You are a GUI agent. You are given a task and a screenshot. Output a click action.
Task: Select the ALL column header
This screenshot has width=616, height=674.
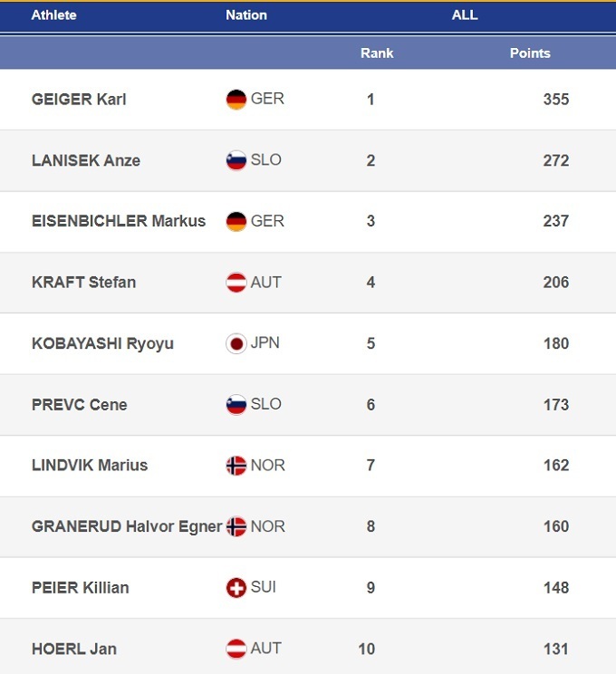pyautogui.click(x=465, y=15)
